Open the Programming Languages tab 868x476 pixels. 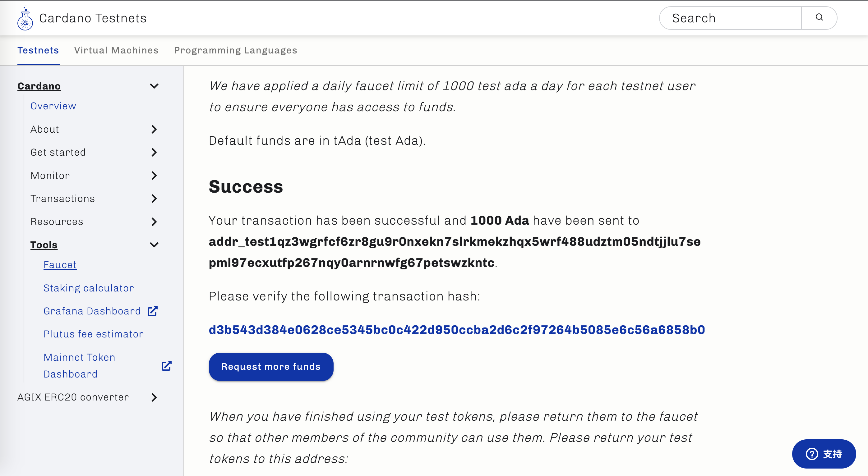[236, 51]
